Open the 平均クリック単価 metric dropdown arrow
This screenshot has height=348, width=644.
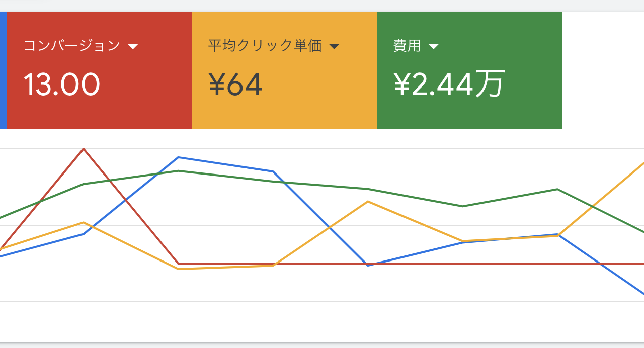(334, 47)
